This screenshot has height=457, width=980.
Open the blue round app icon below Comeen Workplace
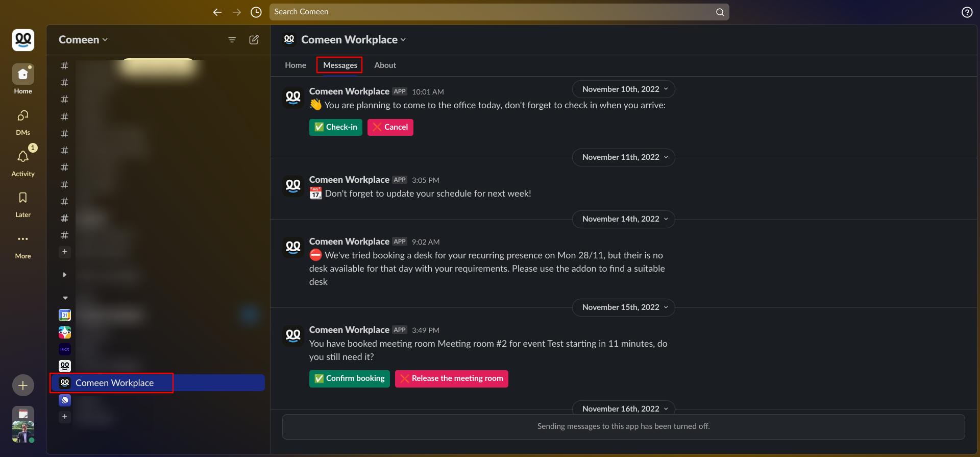[65, 400]
